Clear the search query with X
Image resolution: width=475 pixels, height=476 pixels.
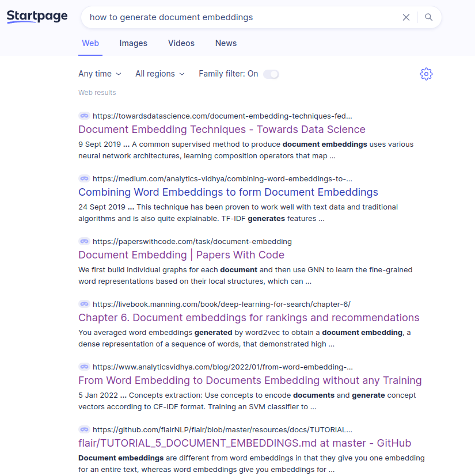(x=406, y=17)
